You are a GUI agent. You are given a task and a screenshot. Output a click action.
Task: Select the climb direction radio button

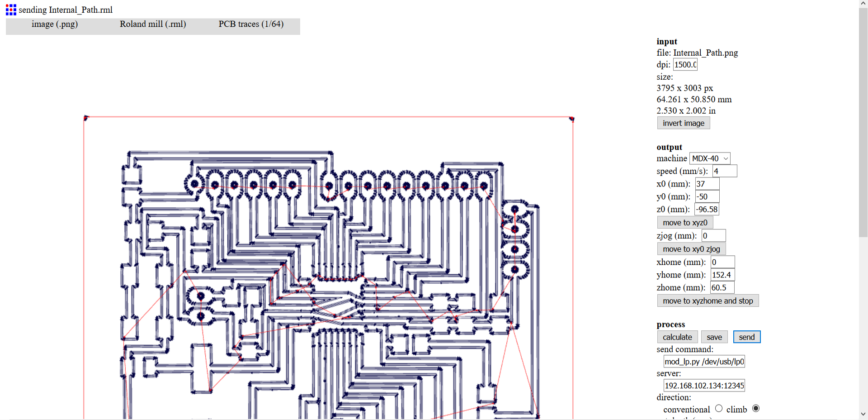pyautogui.click(x=756, y=409)
